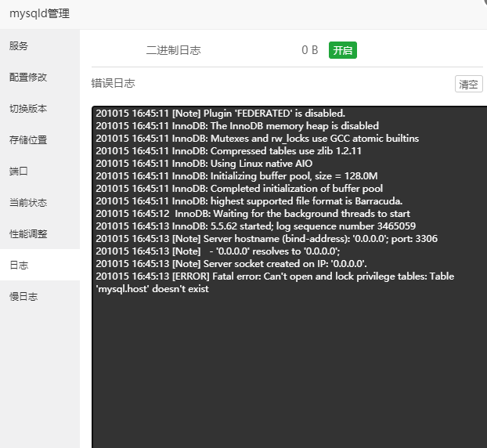Click the log line 'InnoDB memory heap is disabled'
487x448 pixels.
coord(237,126)
